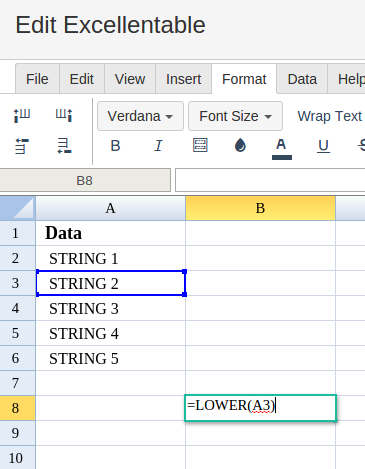365x469 pixels.
Task: Pick the text color A swatch
Action: 282,149
